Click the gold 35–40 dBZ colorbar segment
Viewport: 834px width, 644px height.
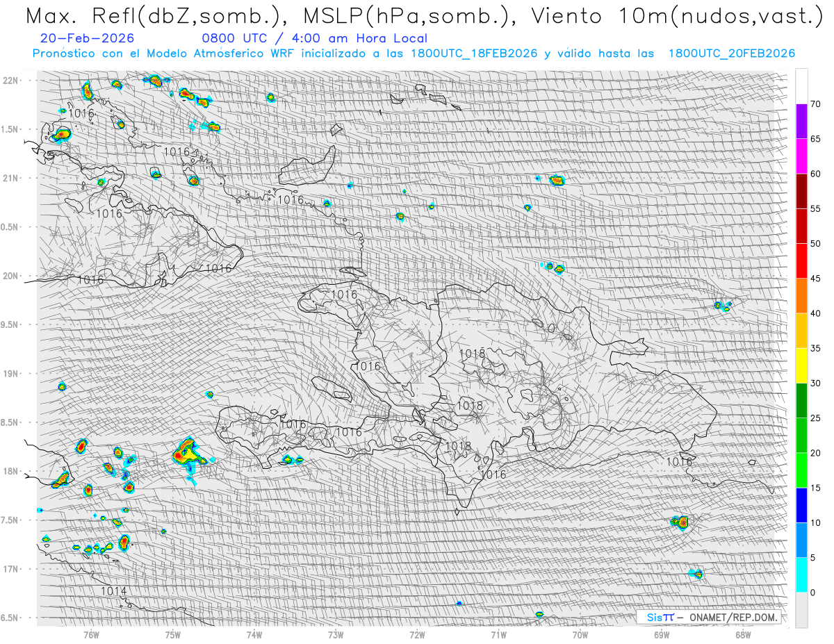pos(801,331)
